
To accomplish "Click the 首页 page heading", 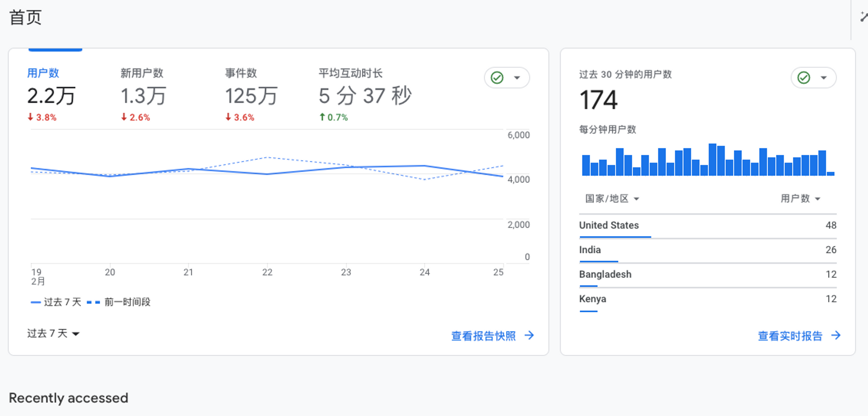I will coord(26,18).
